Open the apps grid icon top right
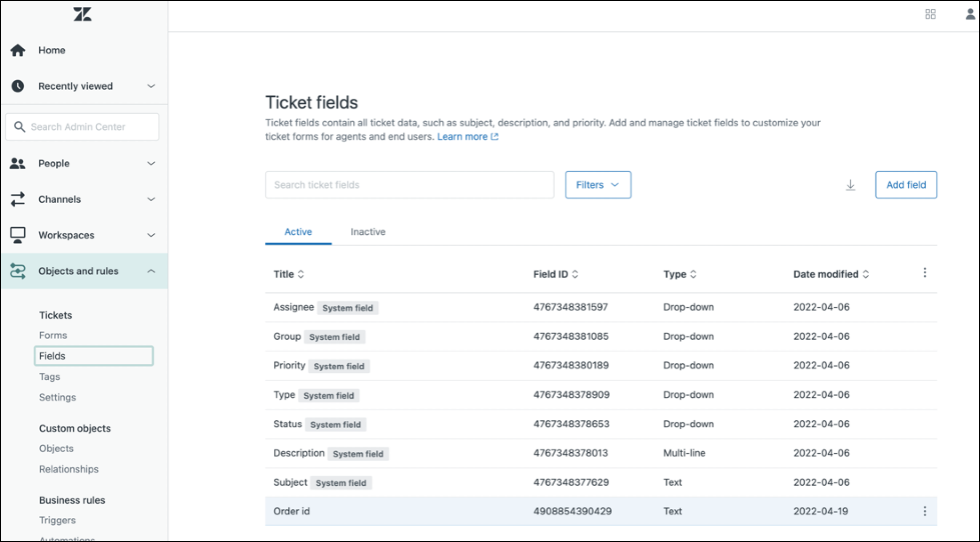Screen dimensions: 980x542 point(930,14)
